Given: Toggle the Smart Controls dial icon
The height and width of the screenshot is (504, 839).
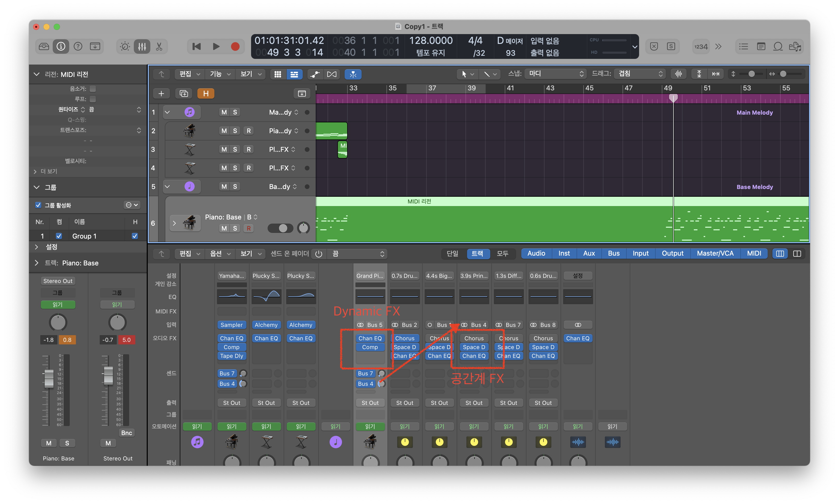Looking at the screenshot, I should coord(125,46).
